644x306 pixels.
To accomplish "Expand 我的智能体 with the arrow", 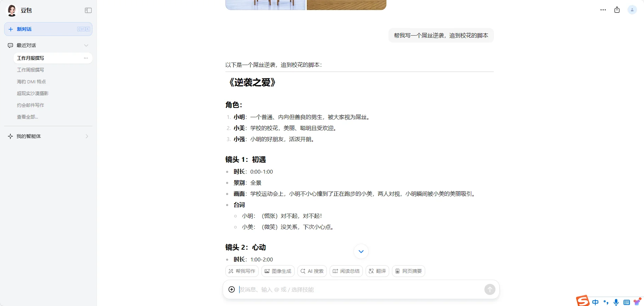I will click(x=87, y=136).
